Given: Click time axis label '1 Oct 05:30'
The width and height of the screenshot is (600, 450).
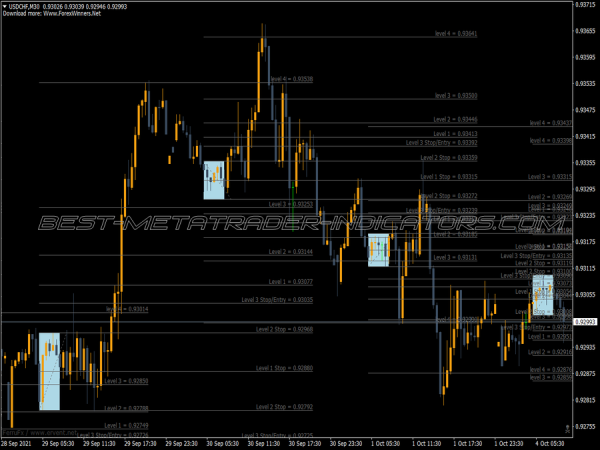Looking at the screenshot, I should 385,444.
